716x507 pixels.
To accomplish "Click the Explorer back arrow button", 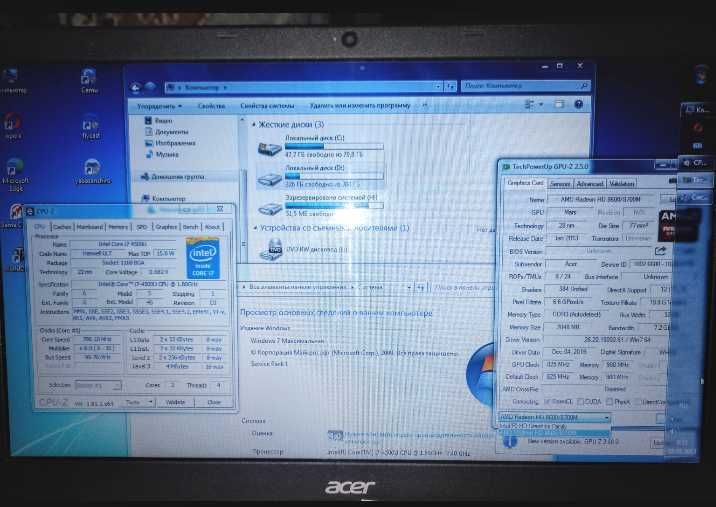I will click(135, 88).
